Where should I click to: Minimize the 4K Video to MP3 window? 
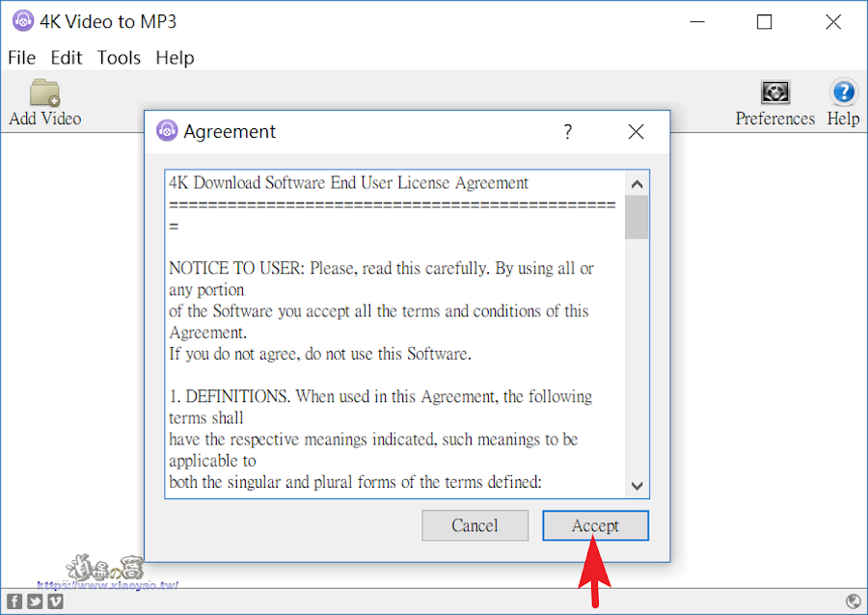[x=697, y=21]
